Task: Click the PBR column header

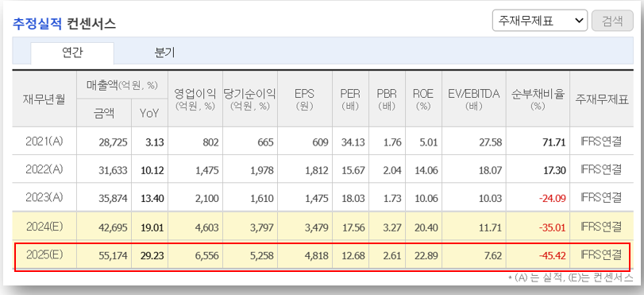Action: tap(387, 99)
